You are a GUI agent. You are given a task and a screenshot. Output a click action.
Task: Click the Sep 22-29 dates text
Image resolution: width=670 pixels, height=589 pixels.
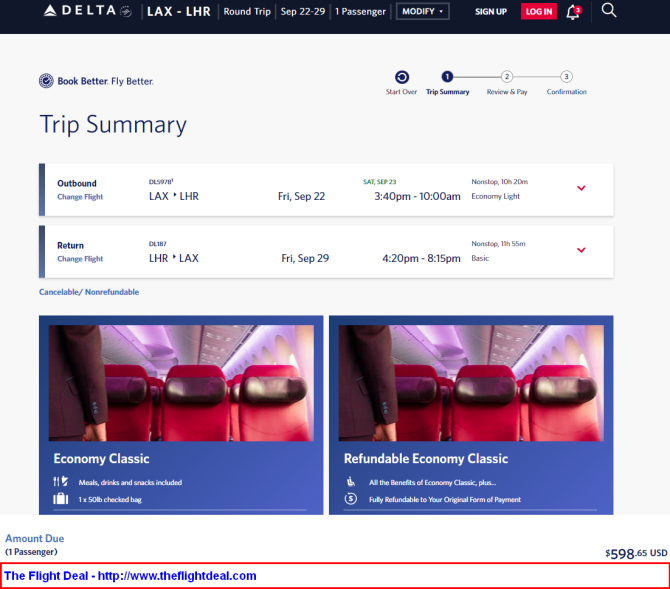[x=303, y=12]
